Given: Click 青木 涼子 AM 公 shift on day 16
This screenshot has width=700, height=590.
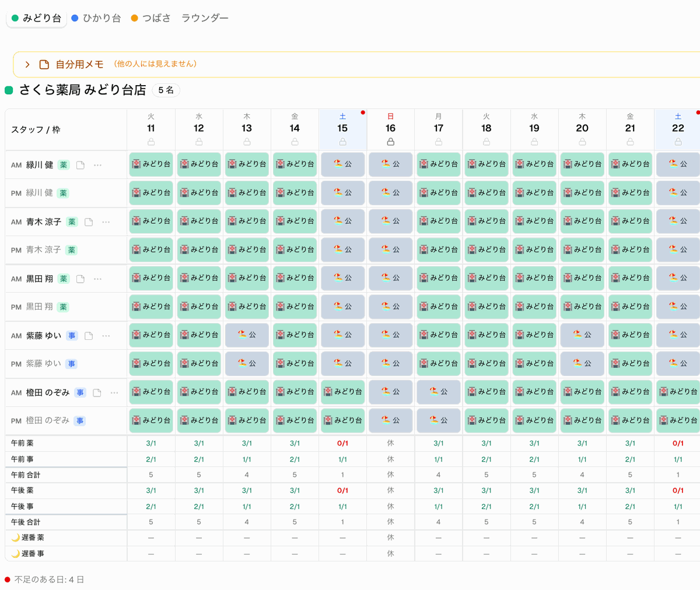Looking at the screenshot, I should point(390,221).
